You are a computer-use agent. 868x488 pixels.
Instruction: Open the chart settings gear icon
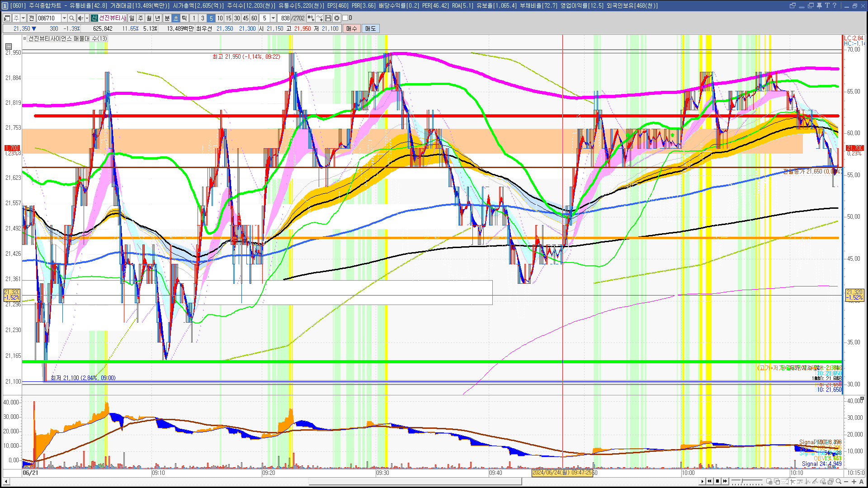(337, 18)
